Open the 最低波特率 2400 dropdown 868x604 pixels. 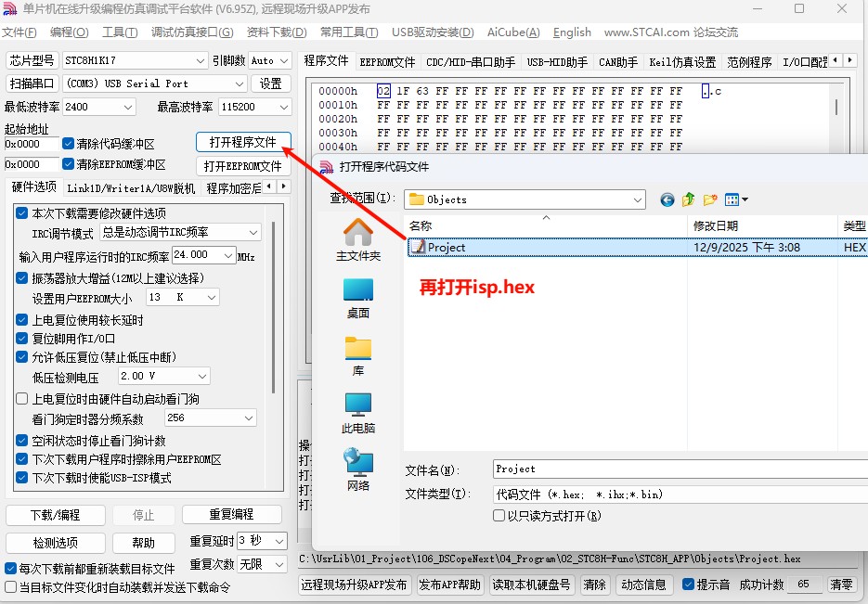(x=128, y=107)
